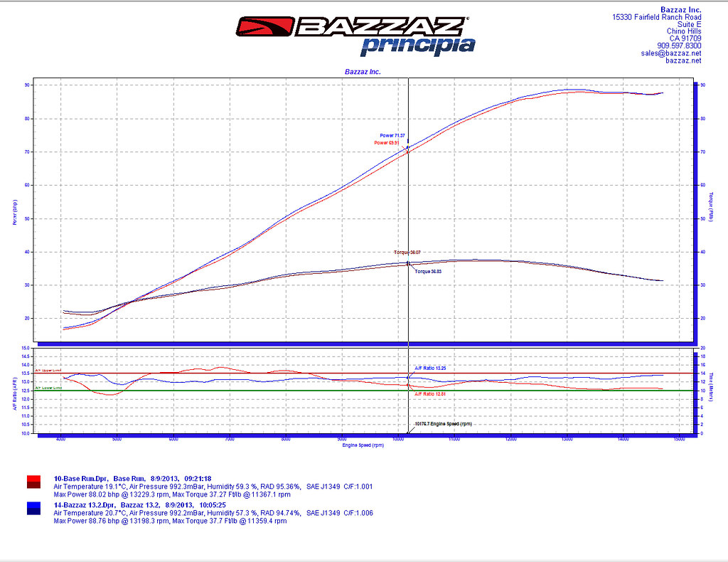The width and height of the screenshot is (728, 562).
Task: Click the A/F Ratio 13.25 readout
Action: (x=430, y=368)
